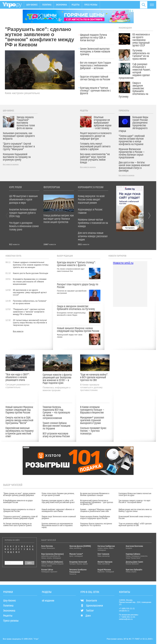Click the tank photo above "Все как надо с СВО"

pyautogui.click(x=20, y=362)
